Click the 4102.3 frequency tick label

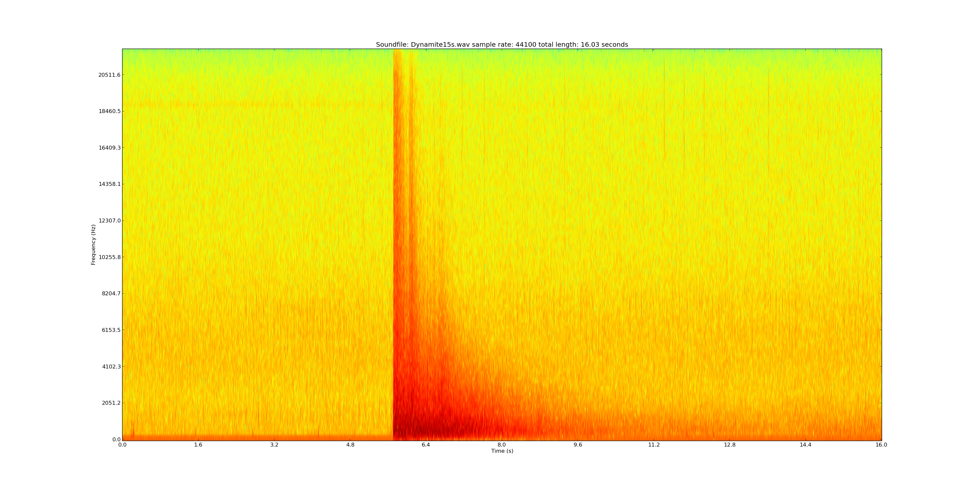(111, 367)
